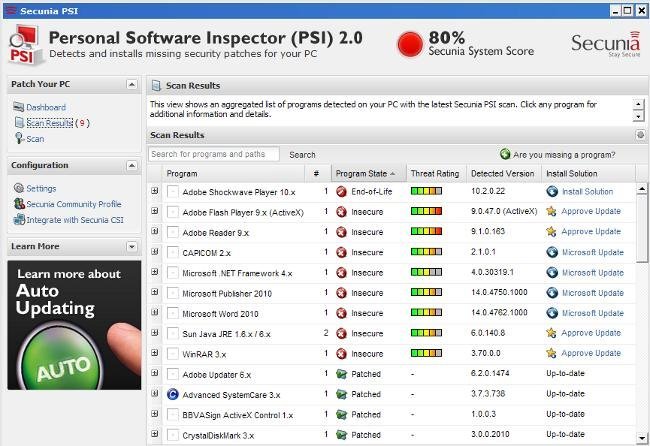
Task: Expand the Microsoft Word 2010 row
Action: point(155,312)
